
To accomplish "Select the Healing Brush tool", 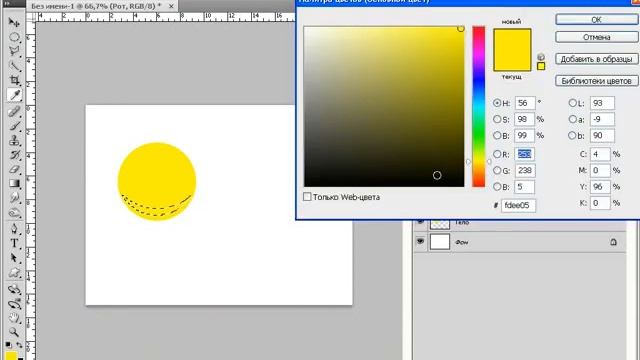I will [14, 111].
